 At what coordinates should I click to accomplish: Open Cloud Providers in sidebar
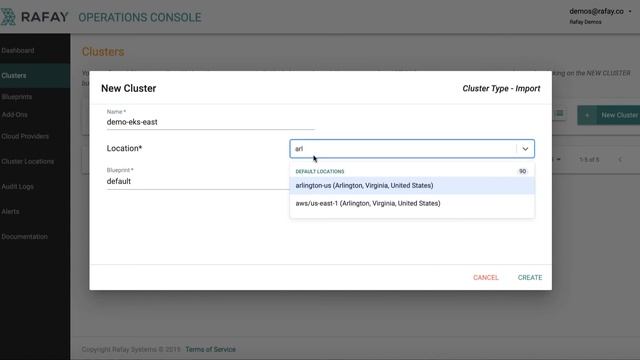click(25, 136)
